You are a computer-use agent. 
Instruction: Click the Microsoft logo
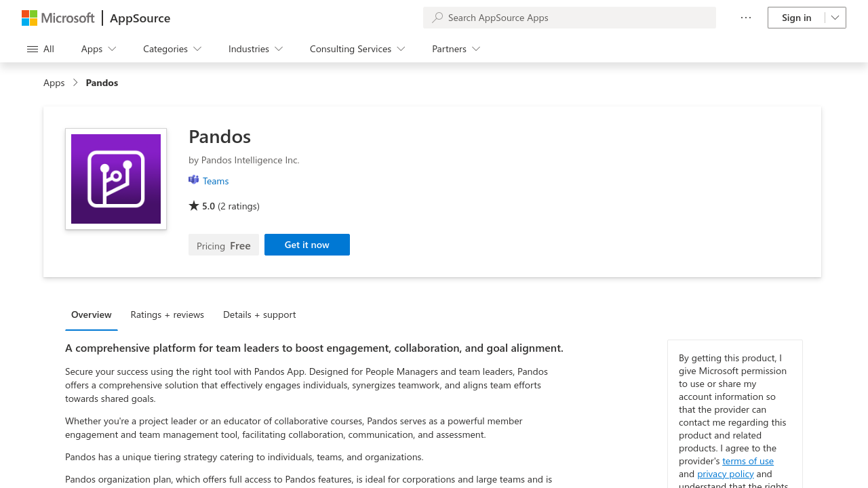click(x=58, y=18)
